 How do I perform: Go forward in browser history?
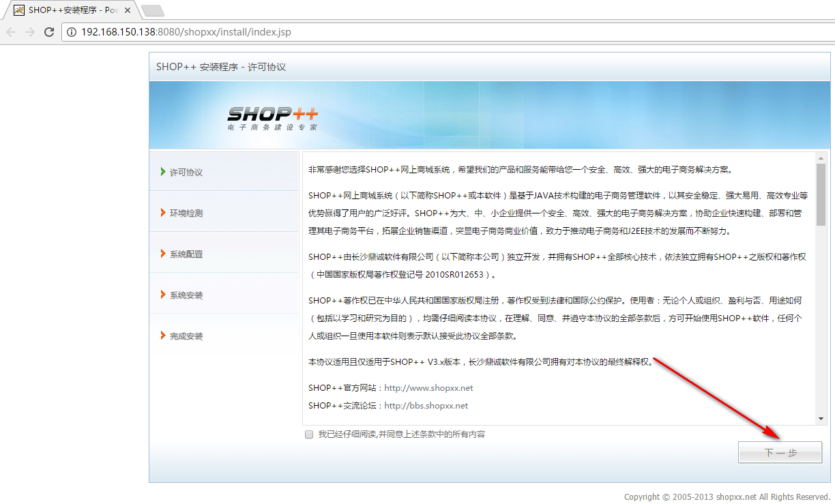30,32
